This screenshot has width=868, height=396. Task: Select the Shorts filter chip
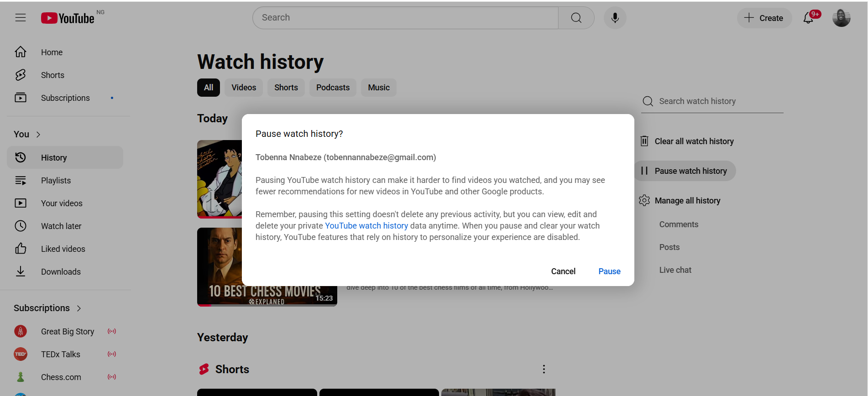click(286, 88)
